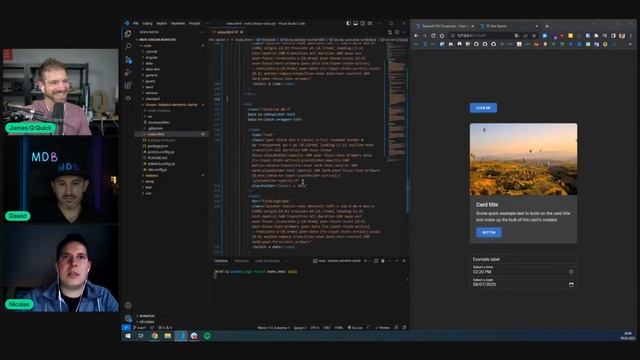Image resolution: width=640 pixels, height=360 pixels.
Task: Collapse the chapter-tailwind-elements-starter folder
Action: 171,105
